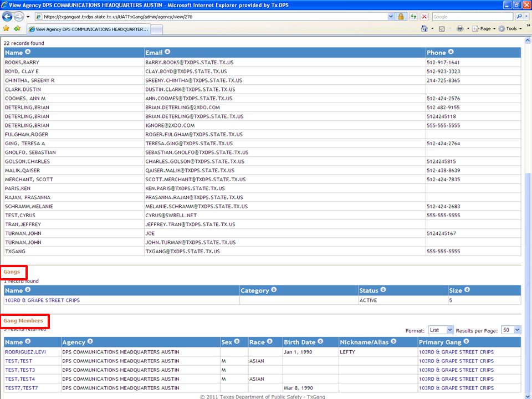Open the Home icon dropdown arrow
532x399 pixels.
(432, 28)
